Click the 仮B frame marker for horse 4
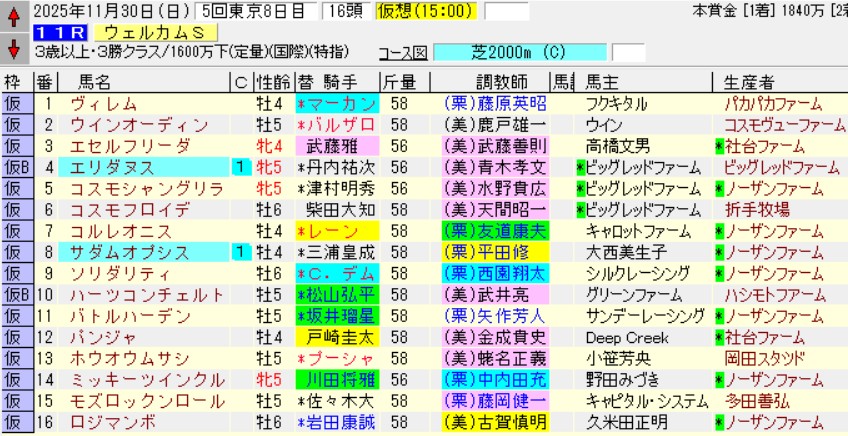 pyautogui.click(x=16, y=168)
